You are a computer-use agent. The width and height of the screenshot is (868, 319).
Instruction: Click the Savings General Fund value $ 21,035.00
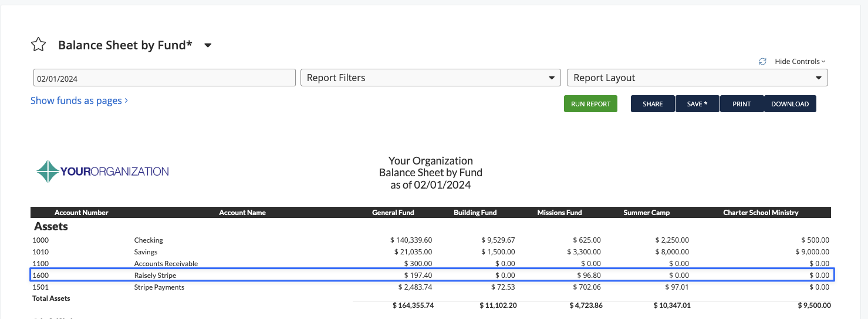(413, 252)
